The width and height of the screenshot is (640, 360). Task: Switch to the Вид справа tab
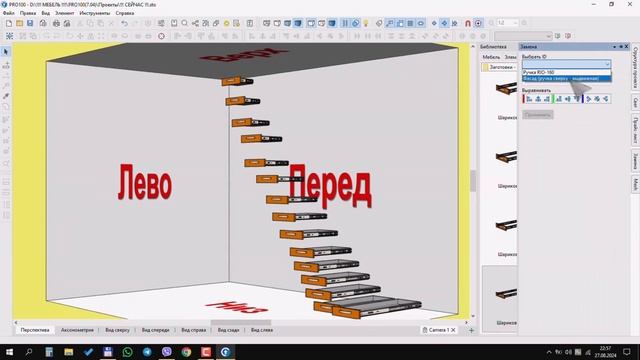[x=194, y=330]
